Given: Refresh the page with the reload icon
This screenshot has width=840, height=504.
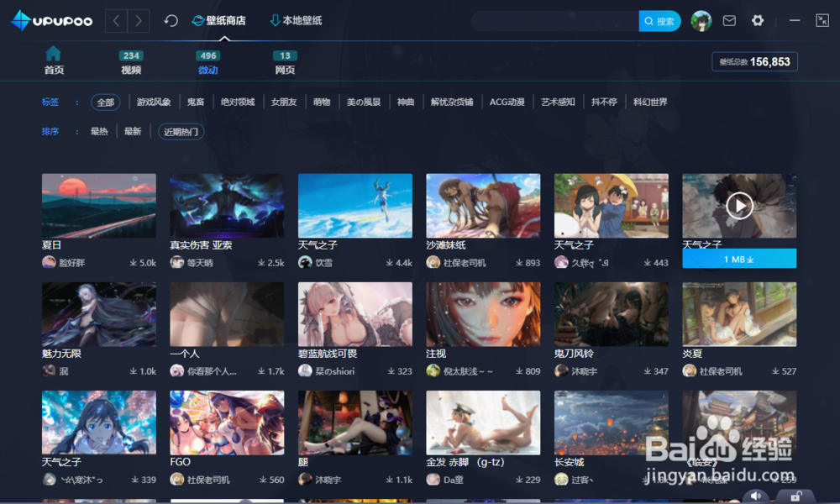Looking at the screenshot, I should 171,21.
